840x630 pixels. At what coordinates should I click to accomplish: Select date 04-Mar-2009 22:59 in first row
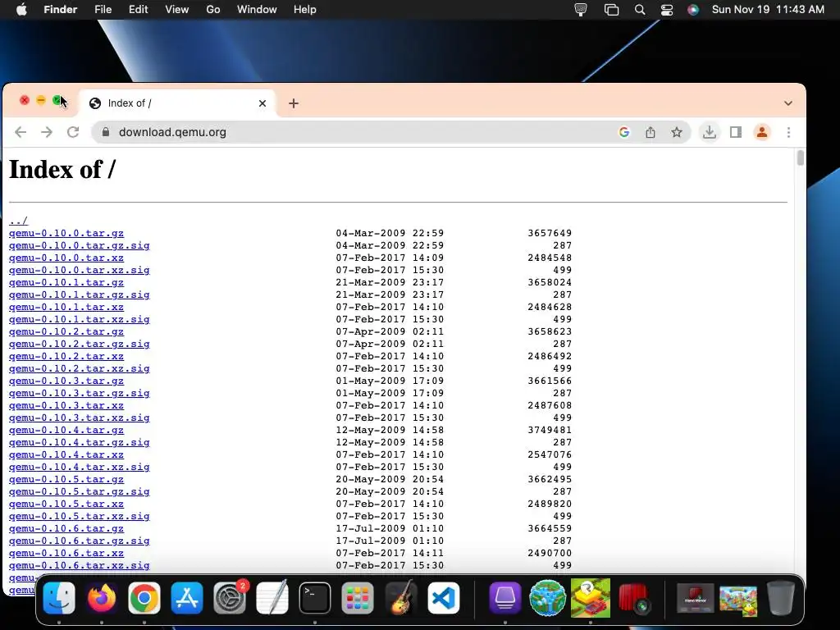390,233
